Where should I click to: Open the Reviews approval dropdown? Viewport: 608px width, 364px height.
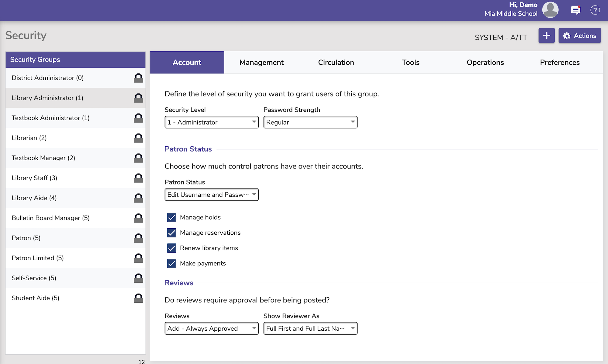click(211, 328)
